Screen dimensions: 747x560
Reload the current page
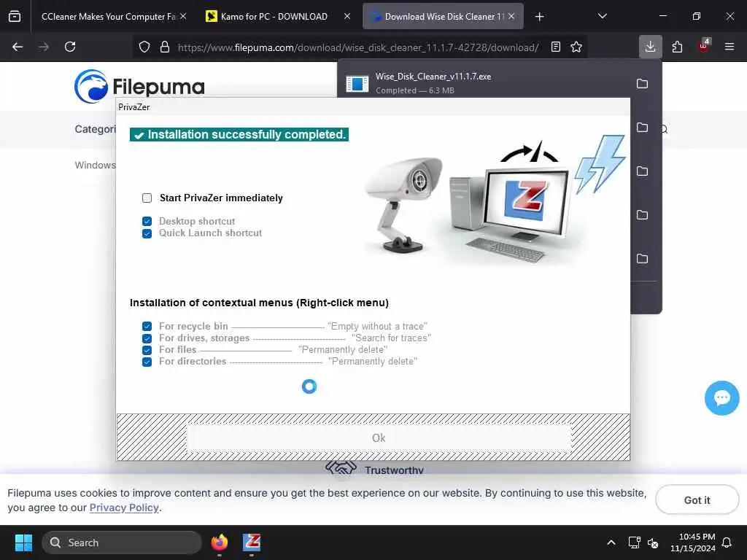(70, 47)
